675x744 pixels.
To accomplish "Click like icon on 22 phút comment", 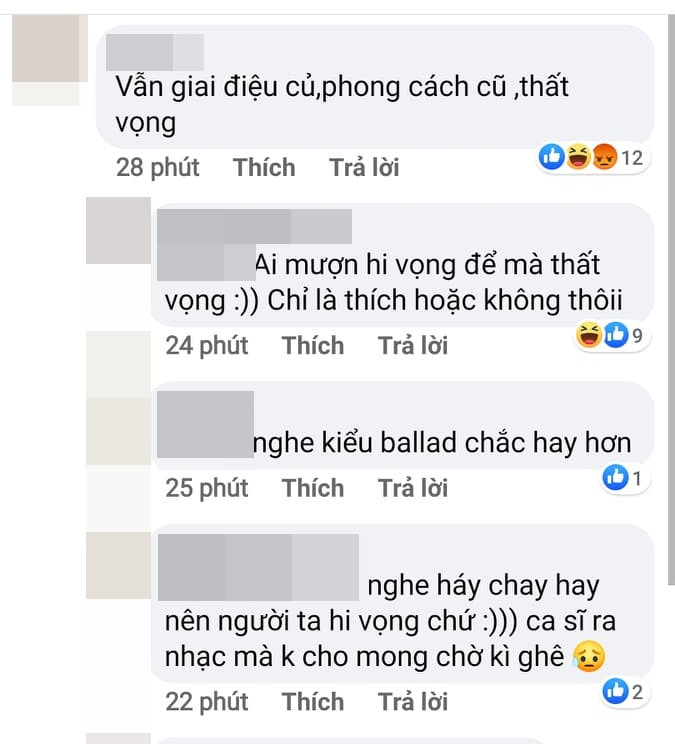I will 616,691.
